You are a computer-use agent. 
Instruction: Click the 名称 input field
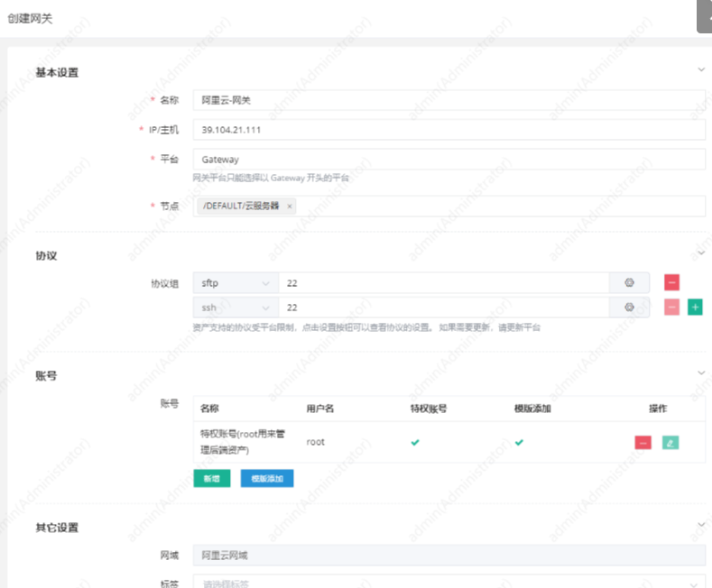click(x=448, y=100)
